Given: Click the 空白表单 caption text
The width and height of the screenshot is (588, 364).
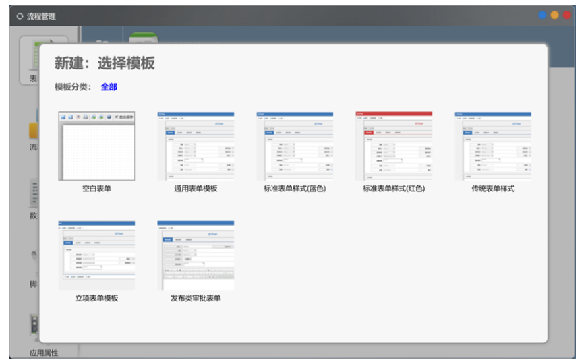Looking at the screenshot, I should click(96, 189).
